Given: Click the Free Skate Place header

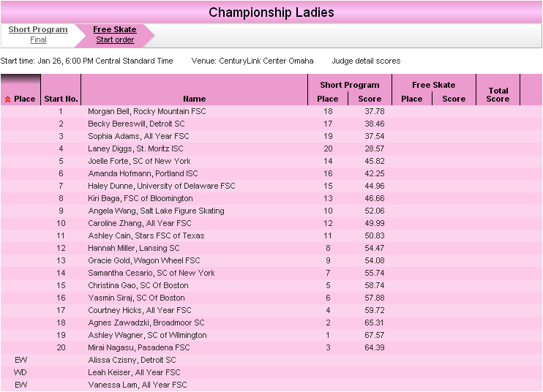Looking at the screenshot, I should pos(412,99).
